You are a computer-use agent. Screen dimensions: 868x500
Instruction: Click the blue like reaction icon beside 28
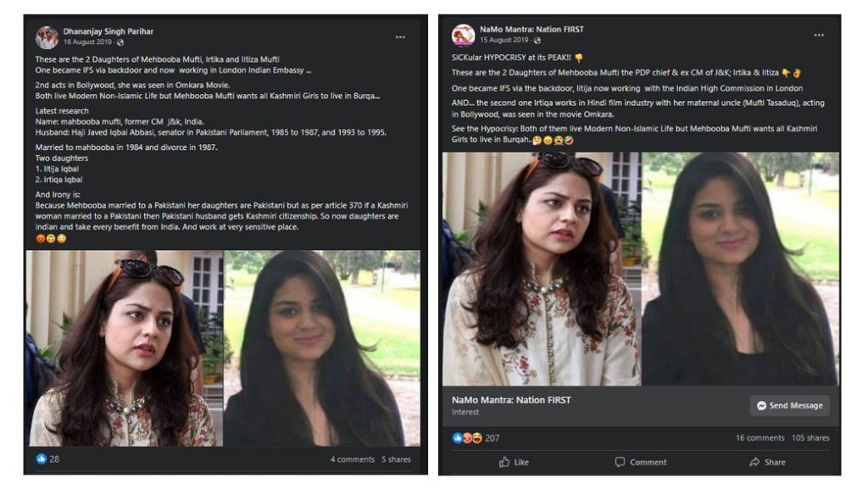42,458
